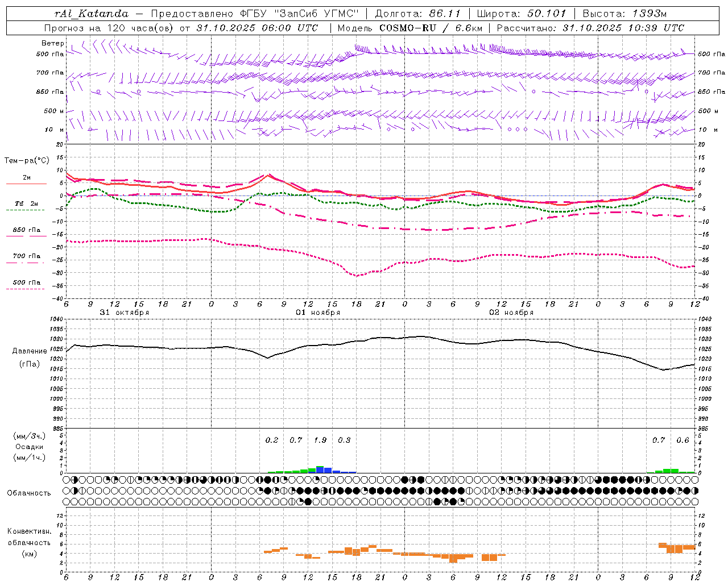Click the "500 гПа" entry in temperature legend
The image size is (728, 582).
(x=27, y=282)
